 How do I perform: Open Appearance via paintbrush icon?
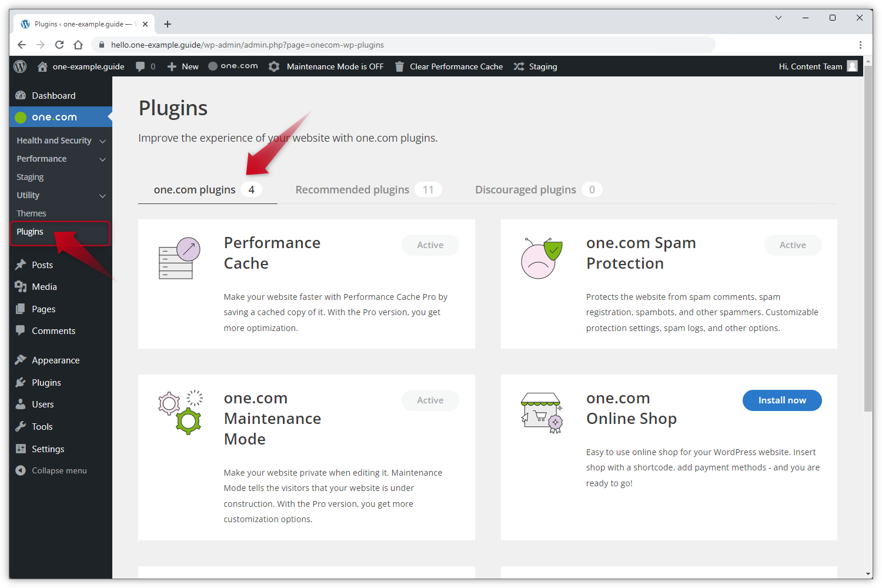pyautogui.click(x=21, y=360)
